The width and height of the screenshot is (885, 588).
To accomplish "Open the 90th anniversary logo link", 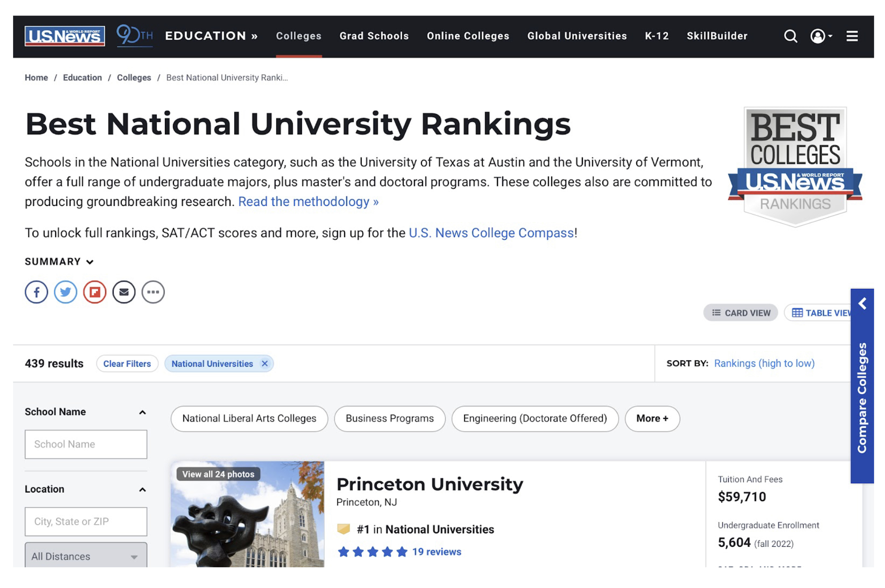I will 135,35.
